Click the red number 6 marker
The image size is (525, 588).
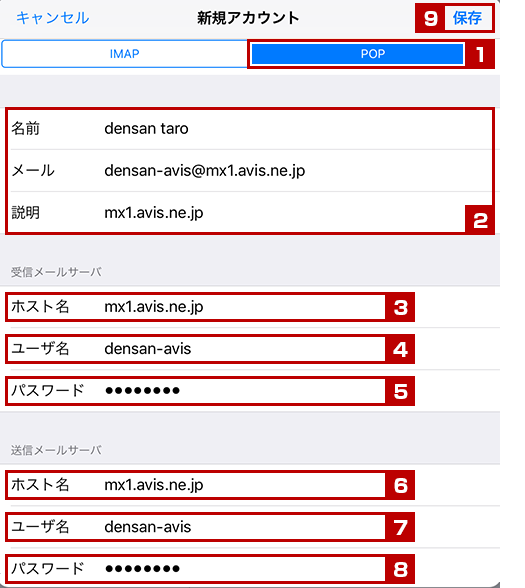tap(400, 486)
